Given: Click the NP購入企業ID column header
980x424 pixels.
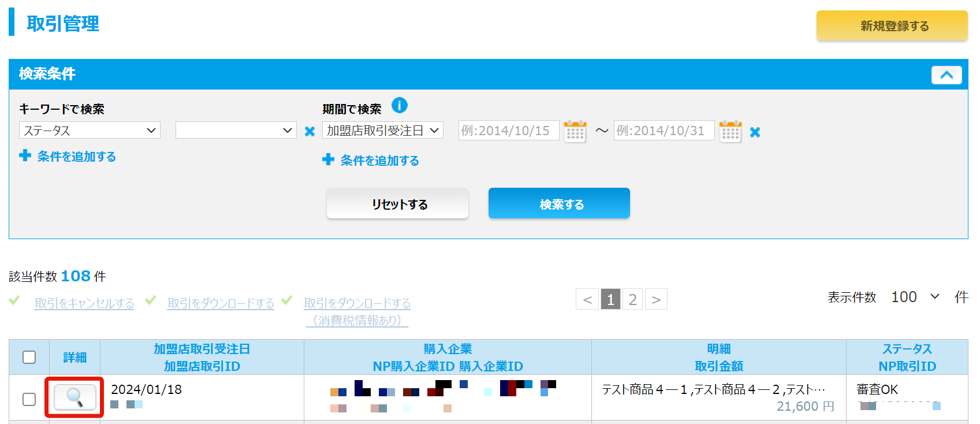Looking at the screenshot, I should click(414, 366).
